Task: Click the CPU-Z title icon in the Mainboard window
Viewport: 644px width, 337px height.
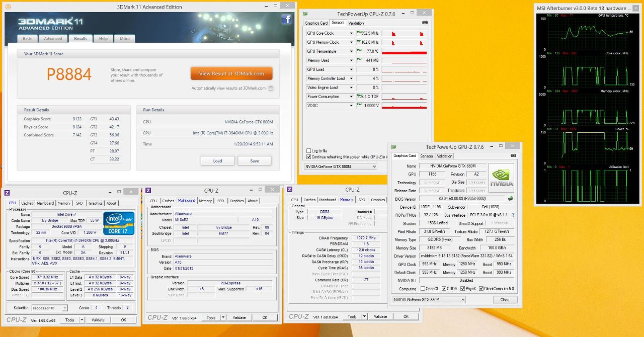Action: (x=148, y=190)
